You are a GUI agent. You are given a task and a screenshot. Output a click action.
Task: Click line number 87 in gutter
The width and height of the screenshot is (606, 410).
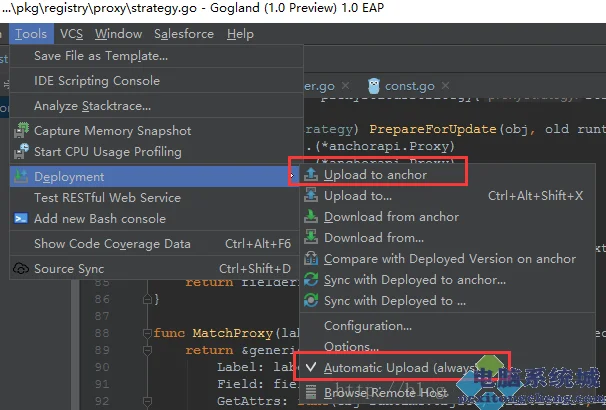click(x=102, y=316)
